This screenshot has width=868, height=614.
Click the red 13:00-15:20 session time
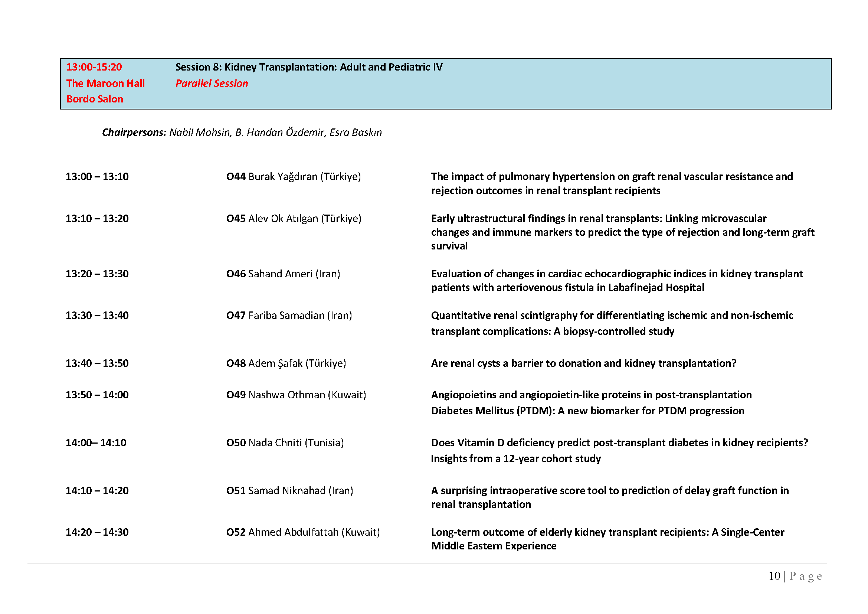pos(94,67)
